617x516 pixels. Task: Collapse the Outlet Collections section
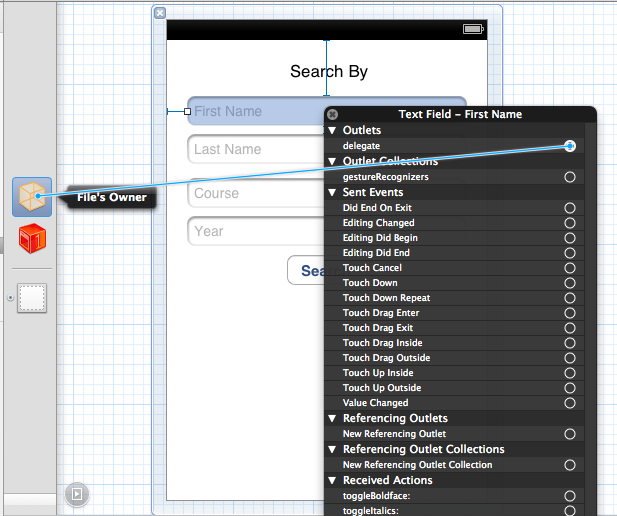tap(332, 161)
